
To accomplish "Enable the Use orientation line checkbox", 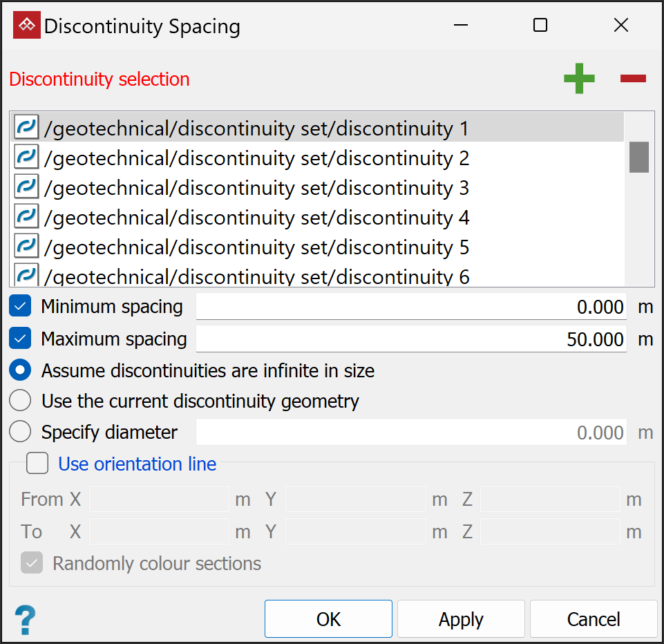I will tap(37, 464).
